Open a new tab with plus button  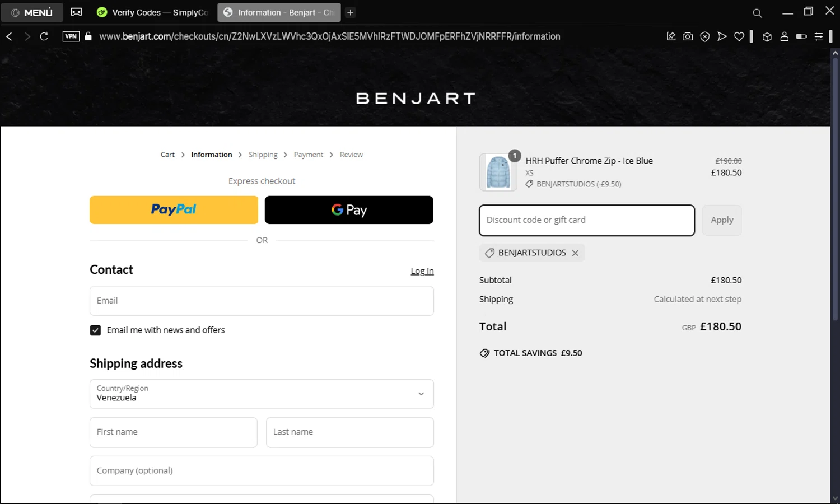coord(351,12)
